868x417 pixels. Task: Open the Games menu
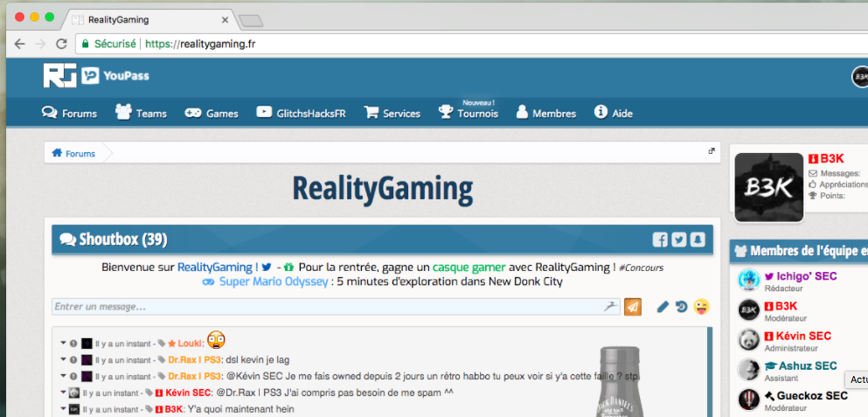tap(212, 113)
